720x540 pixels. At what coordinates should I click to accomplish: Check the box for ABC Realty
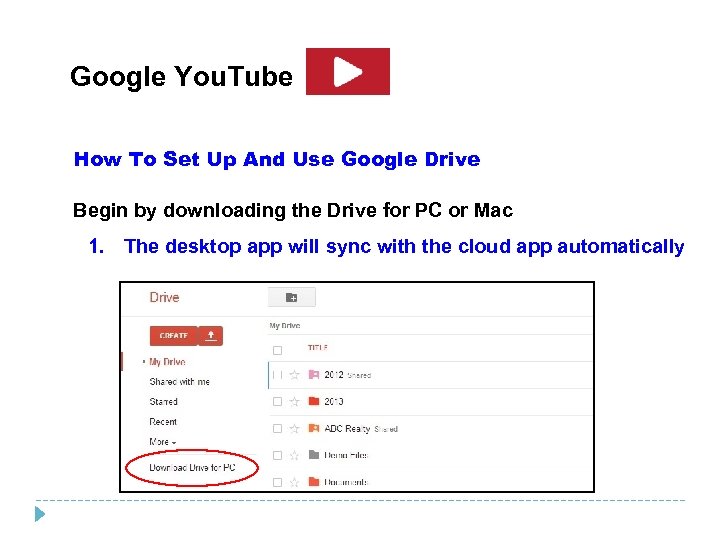click(277, 428)
